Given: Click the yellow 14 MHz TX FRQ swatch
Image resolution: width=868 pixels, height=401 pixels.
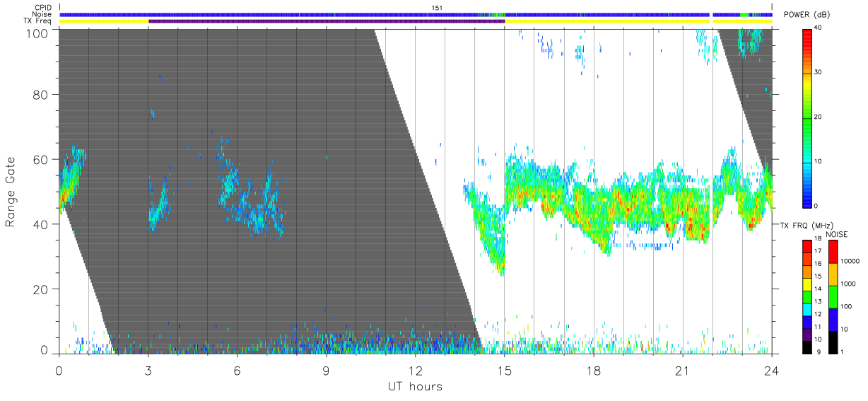Looking at the screenshot, I should pos(807,285).
